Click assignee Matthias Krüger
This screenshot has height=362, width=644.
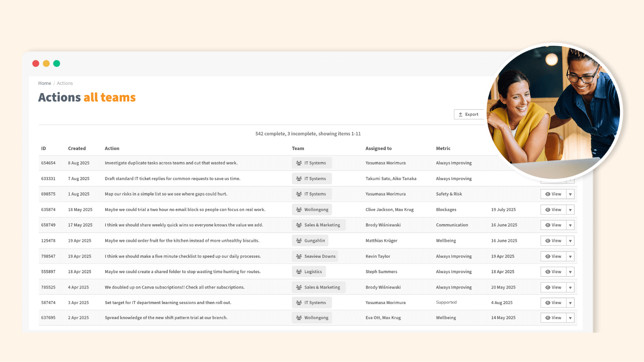point(382,241)
